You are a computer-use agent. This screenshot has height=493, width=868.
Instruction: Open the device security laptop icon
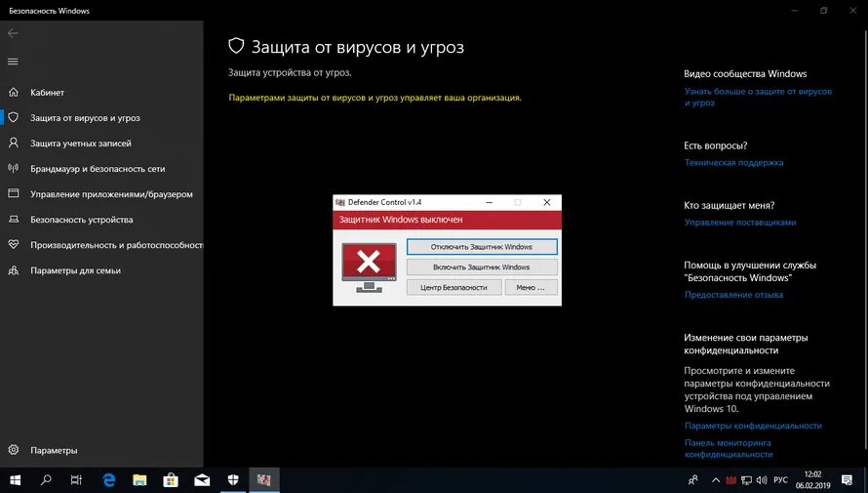click(14, 220)
